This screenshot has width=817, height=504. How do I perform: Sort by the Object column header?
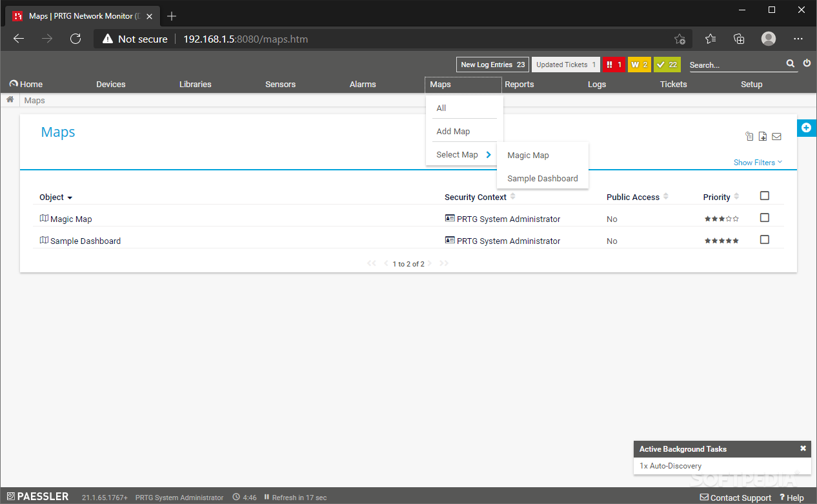(55, 197)
